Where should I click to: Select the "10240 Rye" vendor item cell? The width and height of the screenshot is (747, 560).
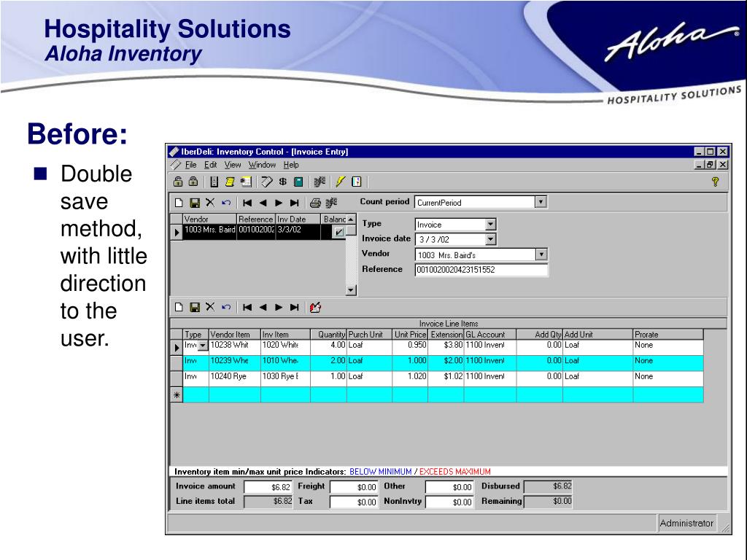[234, 377]
